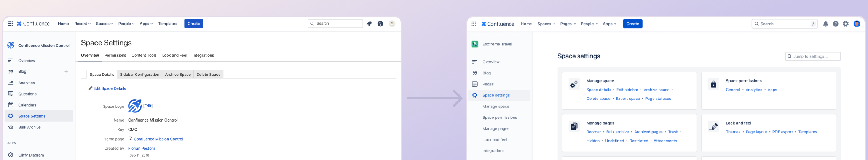Click Search field in right window
This screenshot has width=868, height=160.
[x=785, y=24]
